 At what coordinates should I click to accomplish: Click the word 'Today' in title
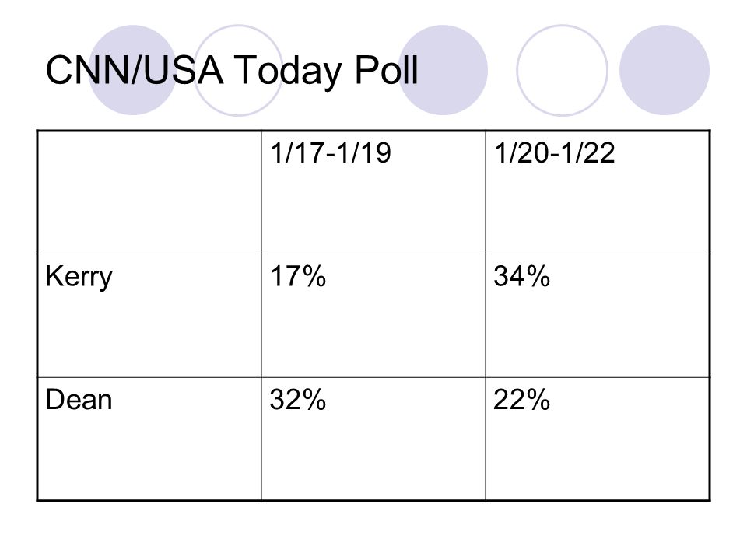coord(288,71)
